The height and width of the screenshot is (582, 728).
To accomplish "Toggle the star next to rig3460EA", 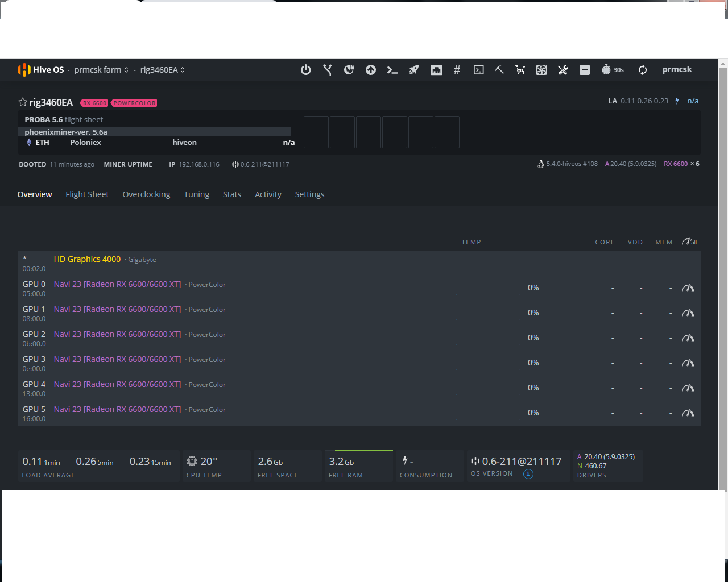I will 23,102.
